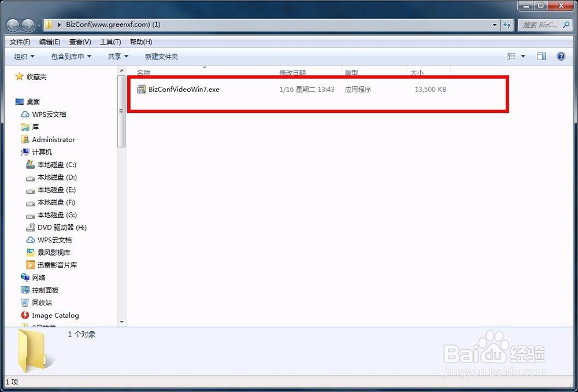
Task: Open the 编辑(E) menu
Action: tap(50, 42)
